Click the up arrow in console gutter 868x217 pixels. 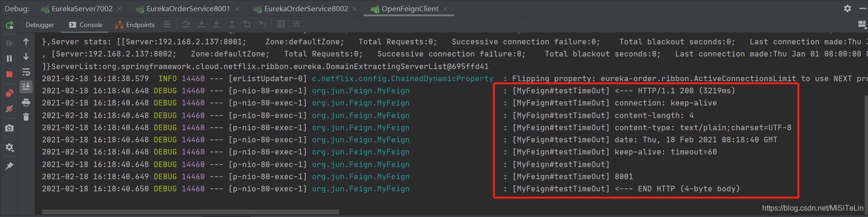26,42
